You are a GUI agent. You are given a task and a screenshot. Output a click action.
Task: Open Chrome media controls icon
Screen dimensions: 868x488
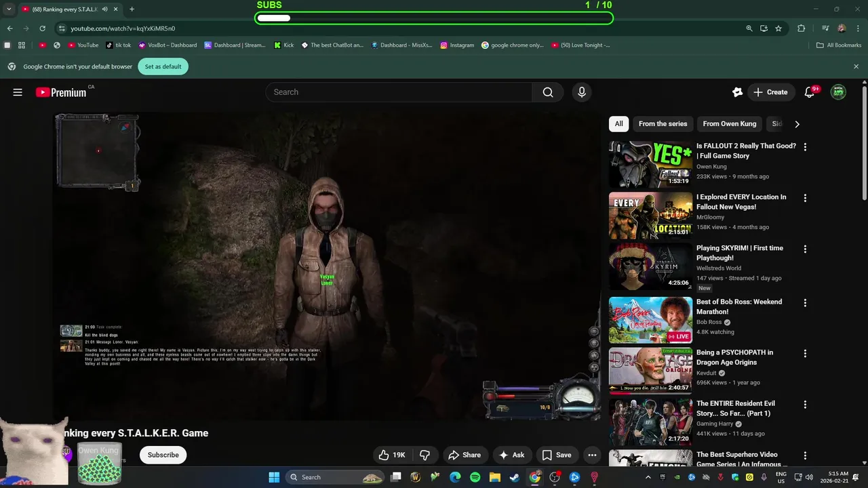click(825, 28)
